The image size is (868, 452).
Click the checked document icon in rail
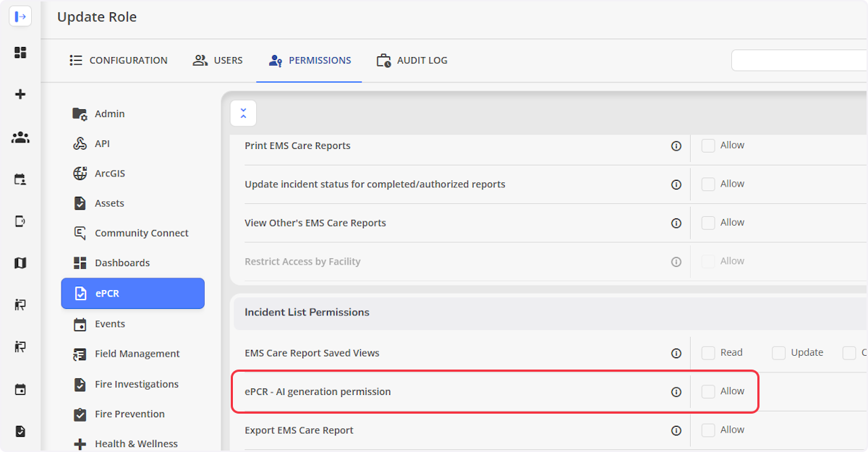click(x=20, y=432)
